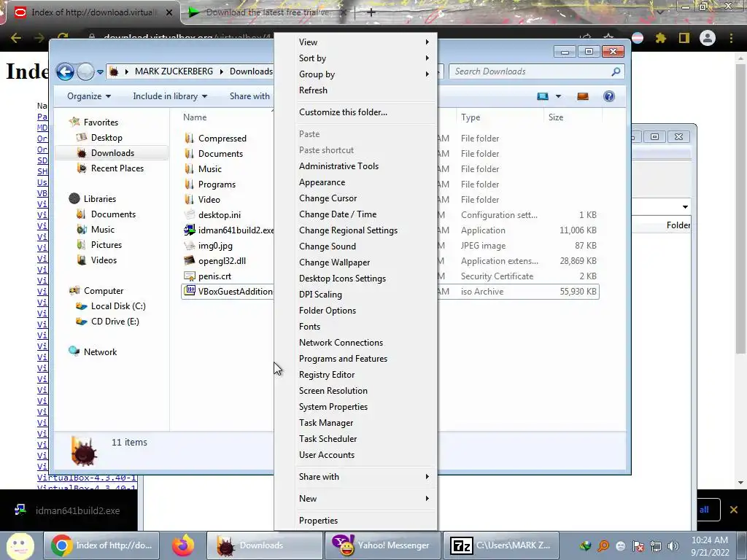Open User Accounts from context menu
The width and height of the screenshot is (747, 560).
[x=365, y=455]
